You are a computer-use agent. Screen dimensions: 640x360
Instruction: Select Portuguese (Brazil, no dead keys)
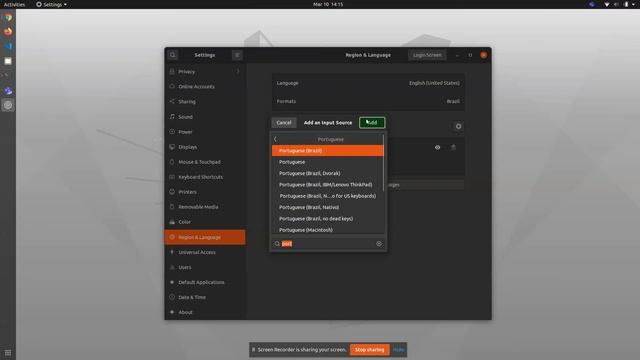[327, 219]
